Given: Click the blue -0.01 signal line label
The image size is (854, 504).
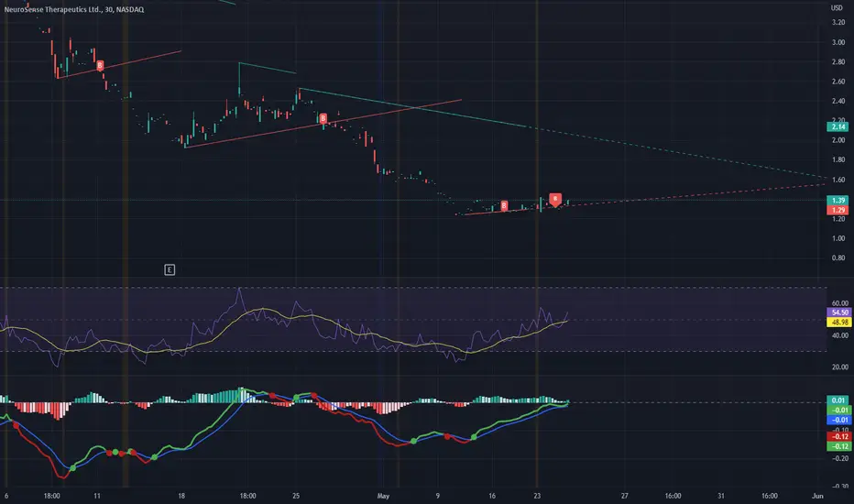Looking at the screenshot, I should (838, 420).
